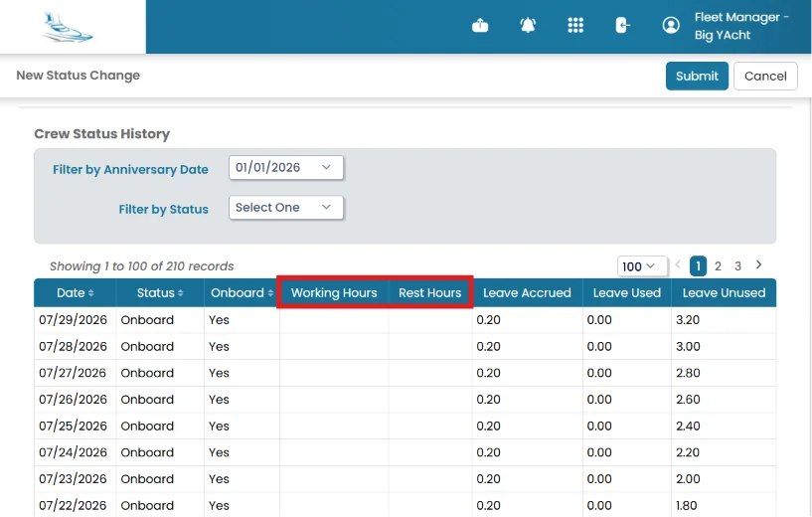Open the user profile avatar icon
This screenshot has height=517, width=812.
pos(671,25)
